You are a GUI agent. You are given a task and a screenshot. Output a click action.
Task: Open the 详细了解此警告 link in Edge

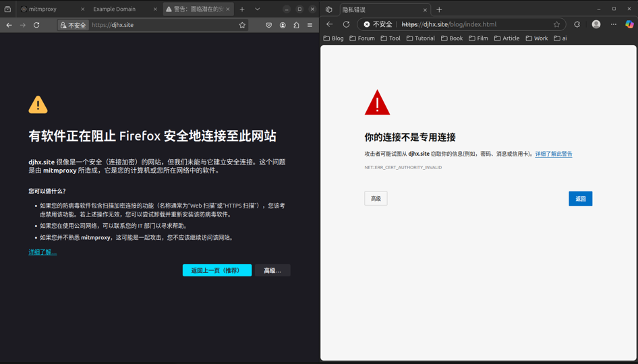tap(553, 154)
